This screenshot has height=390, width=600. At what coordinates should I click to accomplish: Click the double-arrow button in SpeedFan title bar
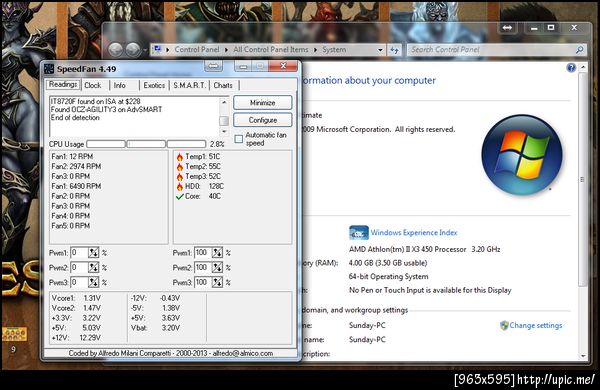[x=214, y=66]
